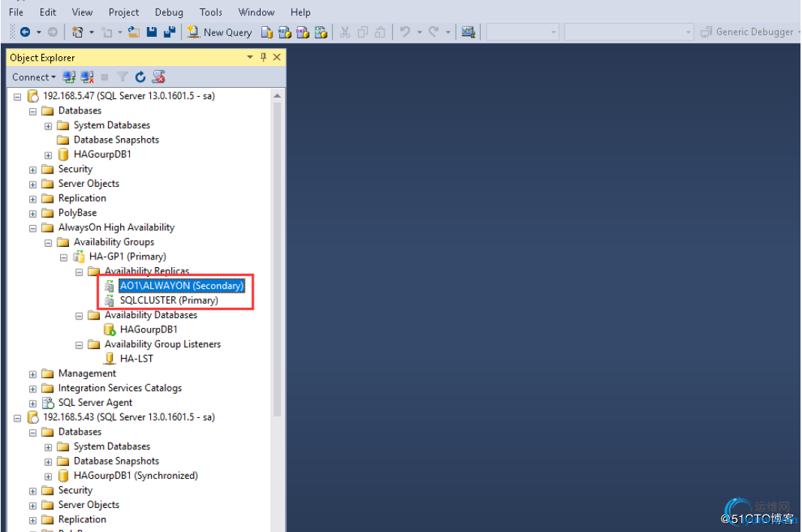This screenshot has width=802, height=532.
Task: Select the Integration Services Catalogs folder
Action: [x=119, y=389]
